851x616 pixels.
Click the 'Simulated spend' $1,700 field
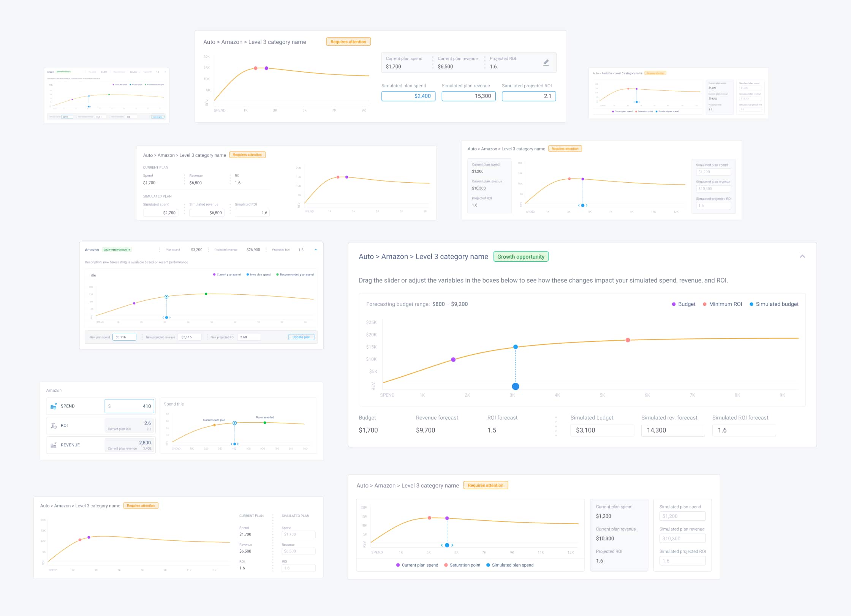tap(160, 213)
